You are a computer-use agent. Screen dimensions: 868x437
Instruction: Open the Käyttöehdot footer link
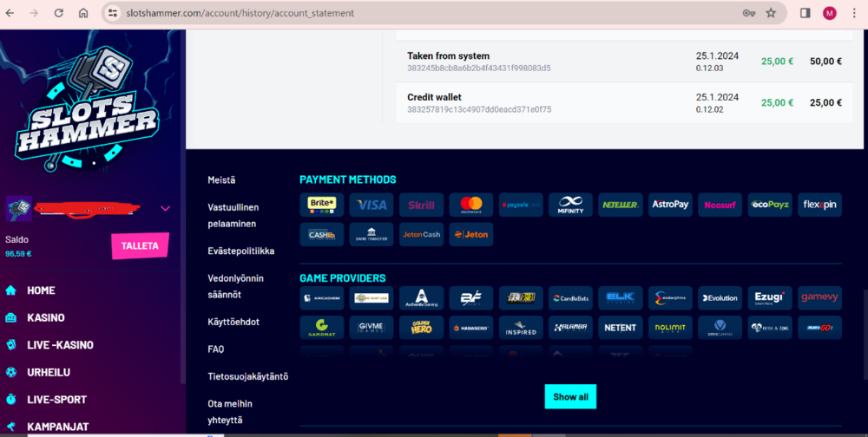tap(233, 322)
